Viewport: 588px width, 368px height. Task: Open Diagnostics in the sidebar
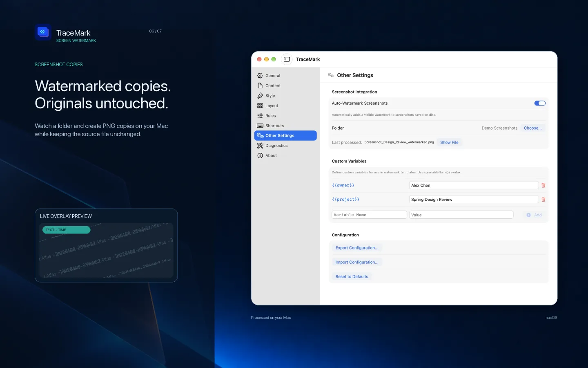[285, 146]
